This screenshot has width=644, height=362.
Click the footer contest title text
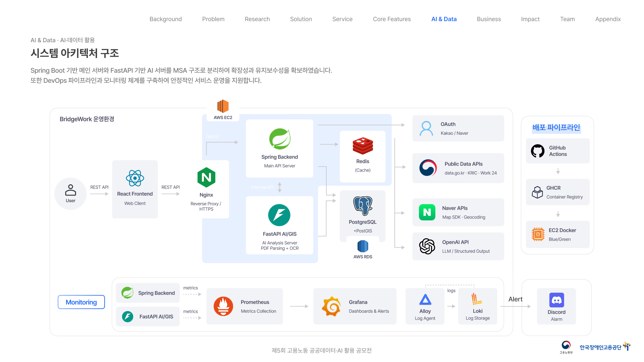[x=321, y=350]
